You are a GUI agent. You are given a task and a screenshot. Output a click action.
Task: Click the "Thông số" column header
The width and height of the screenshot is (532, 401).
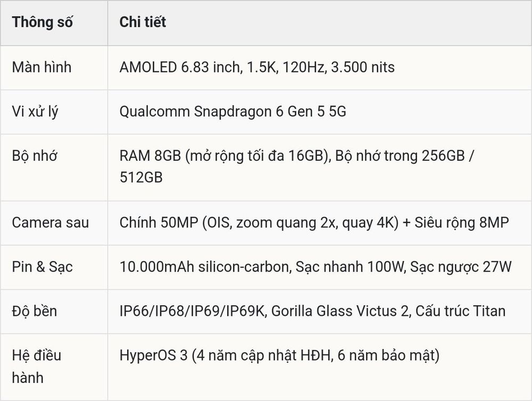pos(43,22)
